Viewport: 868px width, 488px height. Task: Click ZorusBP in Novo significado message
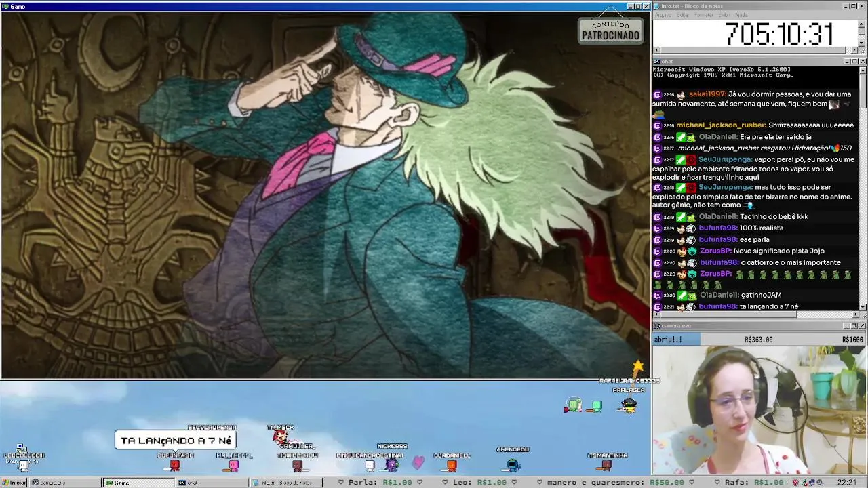tap(715, 251)
